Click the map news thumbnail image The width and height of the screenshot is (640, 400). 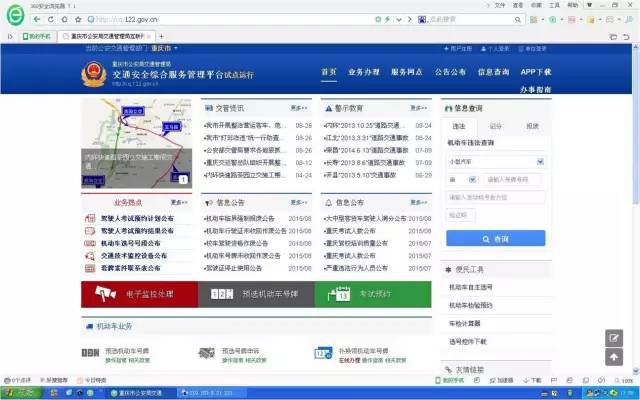[x=136, y=142]
